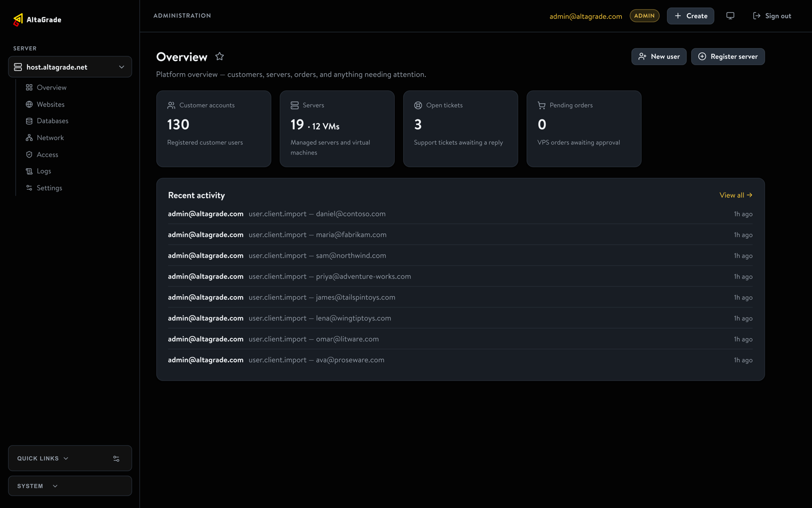This screenshot has width=812, height=508.
Task: Click the Websites globe icon
Action: tap(29, 104)
